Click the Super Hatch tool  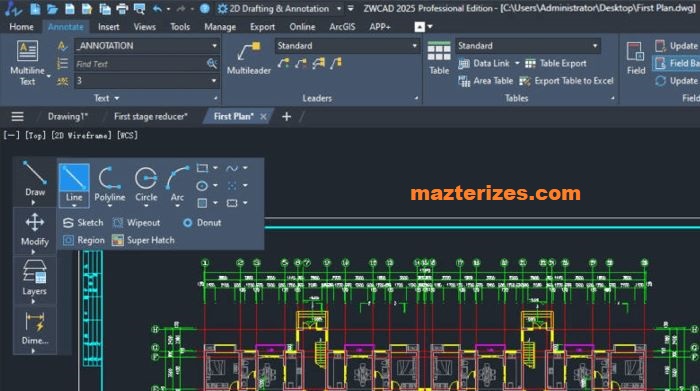pos(143,240)
